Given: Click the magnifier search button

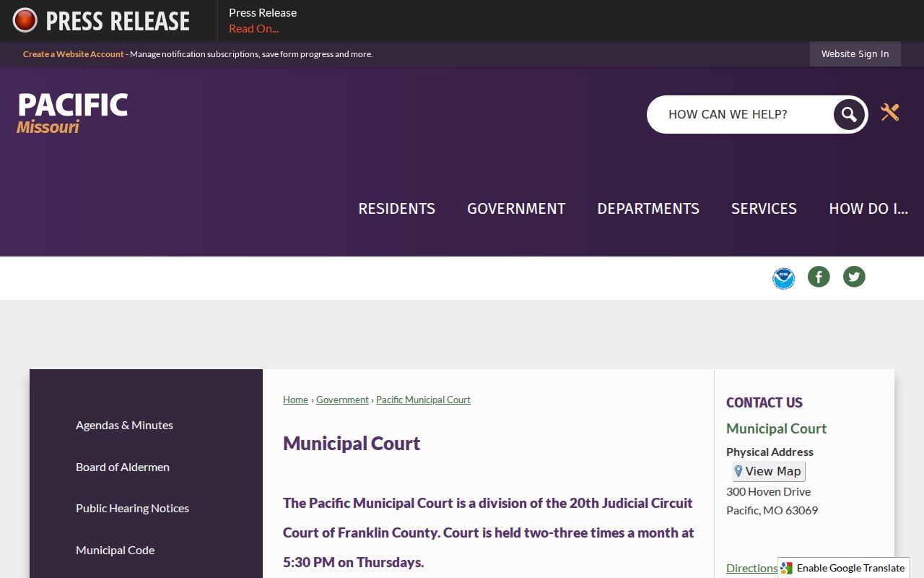Looking at the screenshot, I should pyautogui.click(x=849, y=114).
